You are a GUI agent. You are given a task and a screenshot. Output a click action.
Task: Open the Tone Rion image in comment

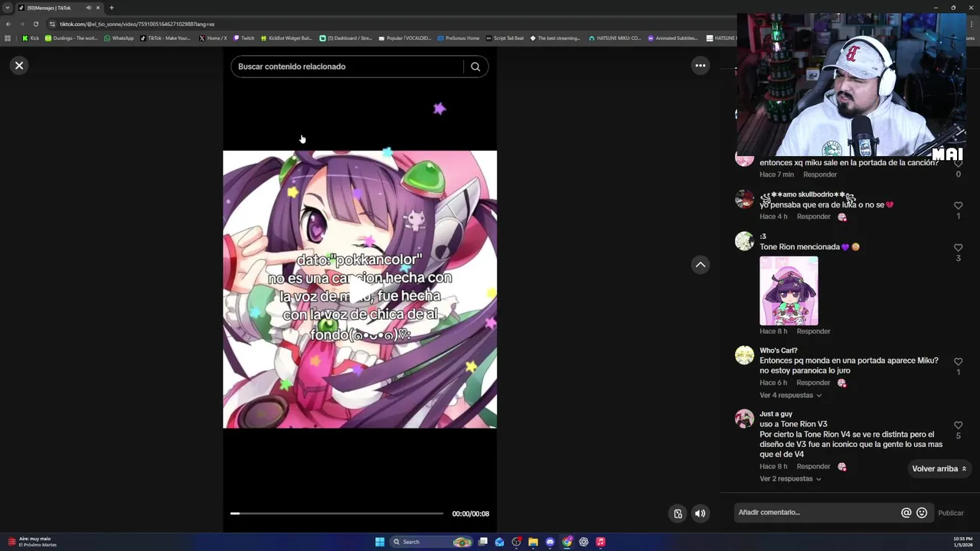point(789,291)
